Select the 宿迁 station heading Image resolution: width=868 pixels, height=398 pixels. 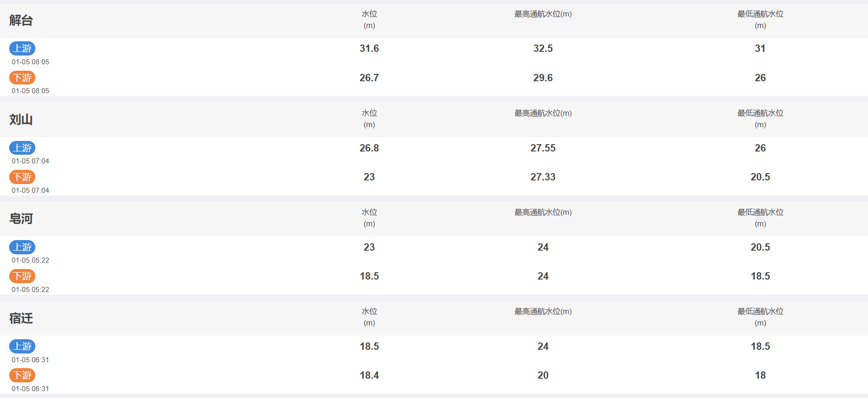tap(21, 318)
